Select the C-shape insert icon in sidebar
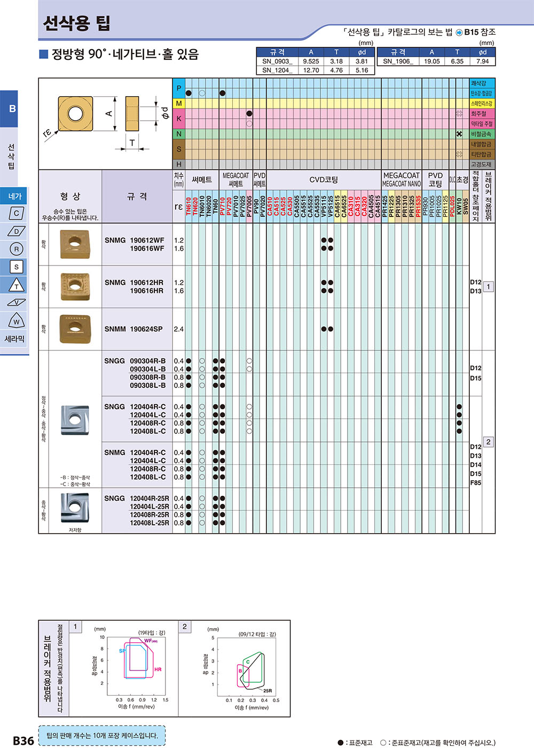 [17, 213]
